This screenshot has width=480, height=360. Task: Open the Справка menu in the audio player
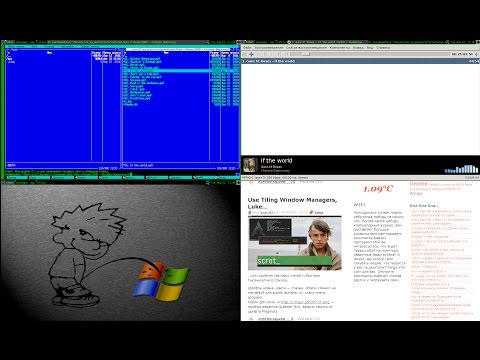click(x=383, y=48)
